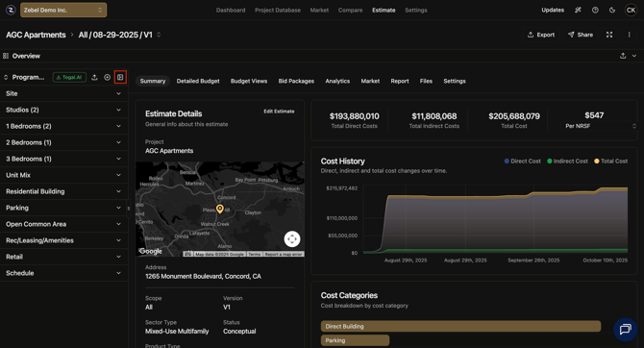Collapse the Overview bar chevron
The image size is (644, 348).
[634, 56]
